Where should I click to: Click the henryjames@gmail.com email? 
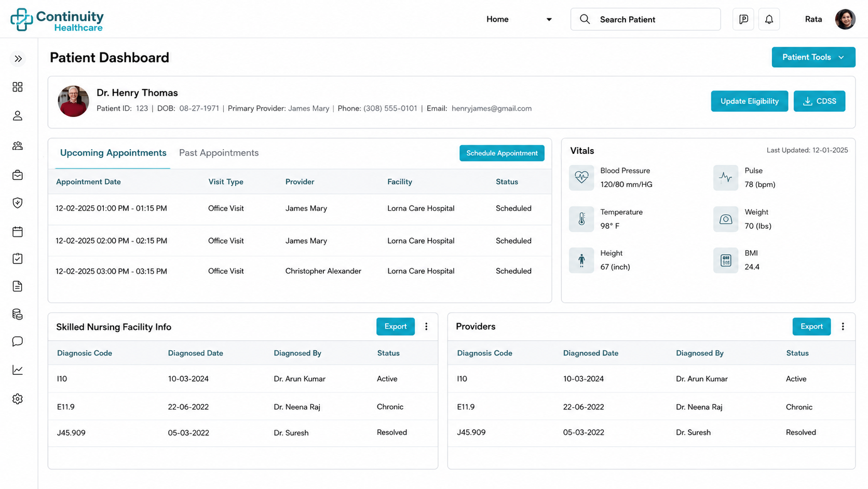pos(492,108)
